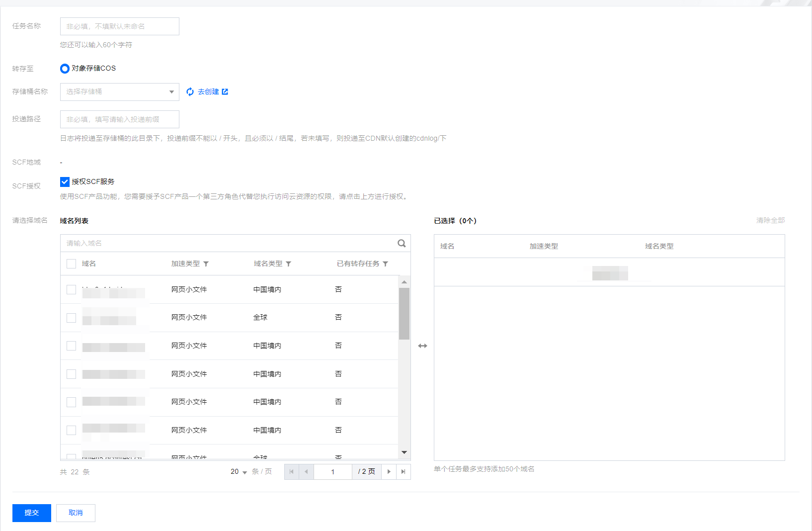Viewport: 812px width, 531px height.
Task: Go to next page of domain list
Action: click(389, 472)
